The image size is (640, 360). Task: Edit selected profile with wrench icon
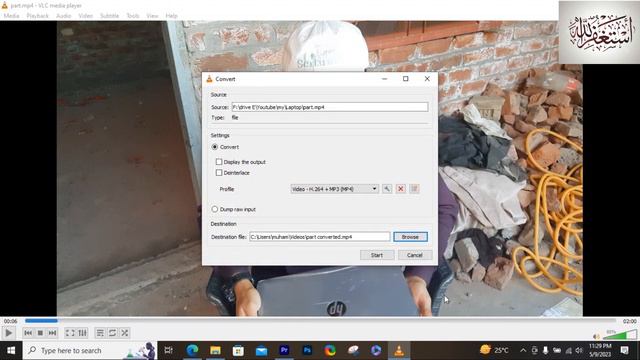(x=387, y=189)
